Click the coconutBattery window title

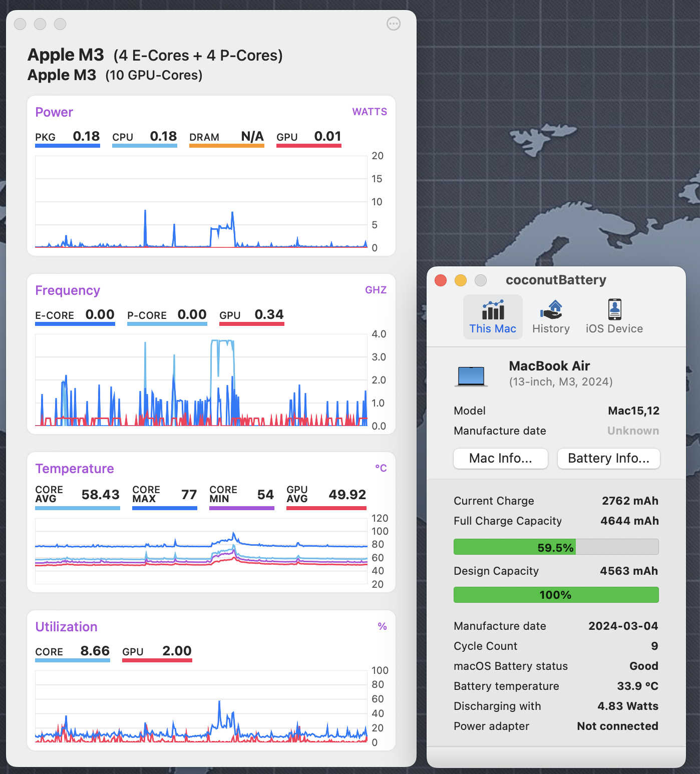coord(556,280)
